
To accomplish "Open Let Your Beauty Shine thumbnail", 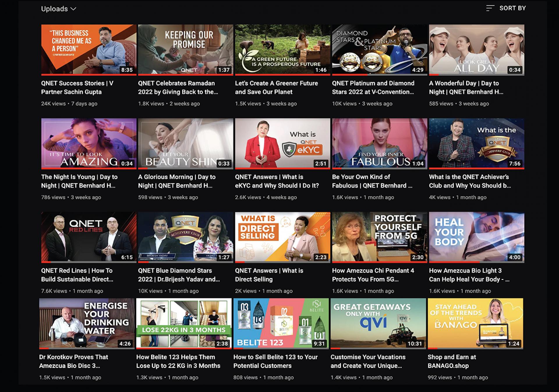I will 186,144.
